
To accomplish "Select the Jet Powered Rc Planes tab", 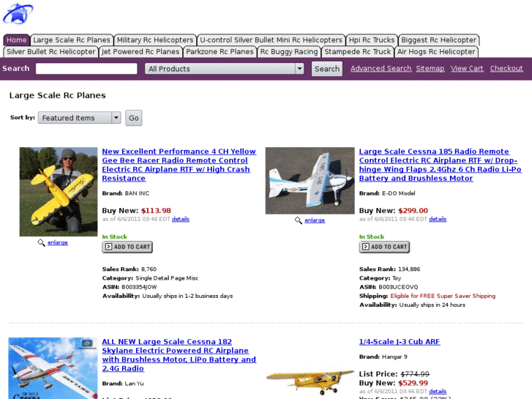I will (141, 52).
